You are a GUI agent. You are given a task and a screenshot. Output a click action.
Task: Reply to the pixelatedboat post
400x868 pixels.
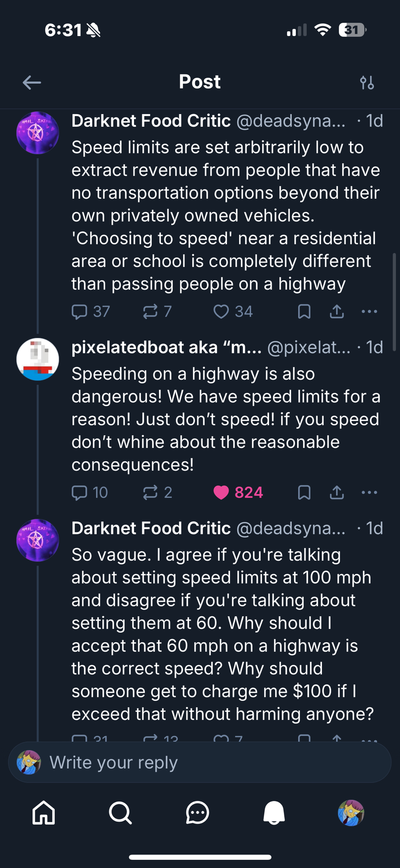click(x=79, y=493)
